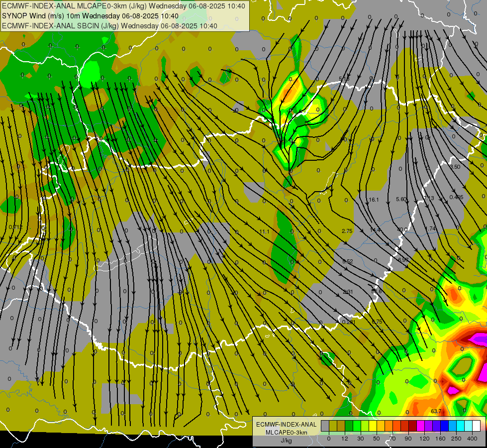Viewport: 487px width, 448px height.
Task: Click the map value 0.712
Action: [x=15, y=227]
